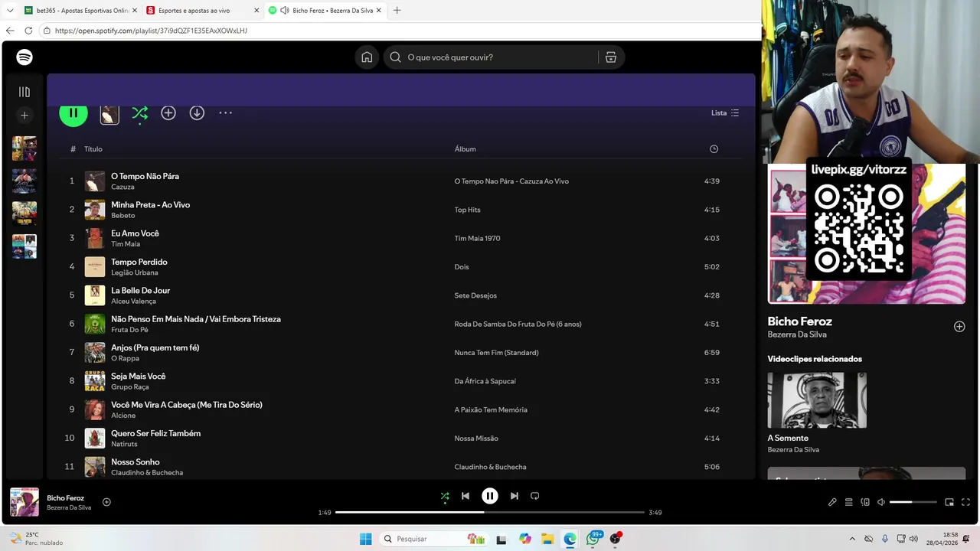This screenshot has width=980, height=551.
Task: Click the Álbum column header
Action: tap(465, 149)
